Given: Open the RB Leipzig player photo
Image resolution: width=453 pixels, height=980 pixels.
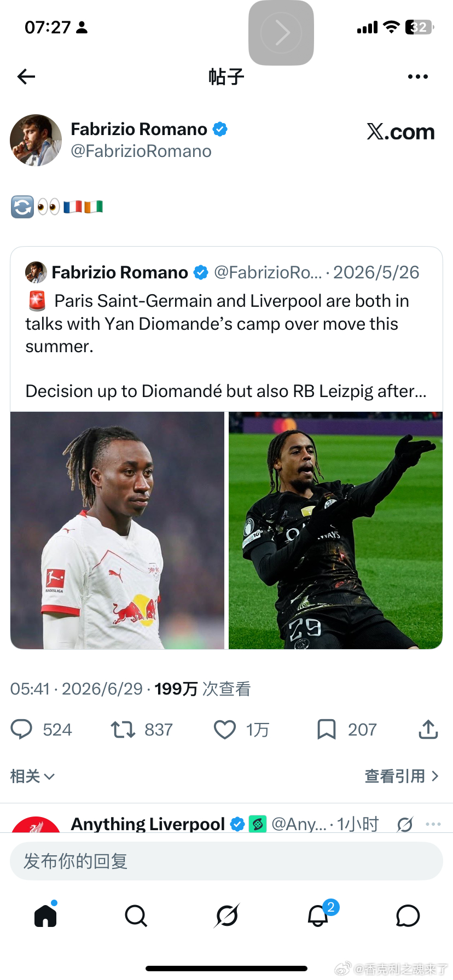Looking at the screenshot, I should click(x=118, y=530).
